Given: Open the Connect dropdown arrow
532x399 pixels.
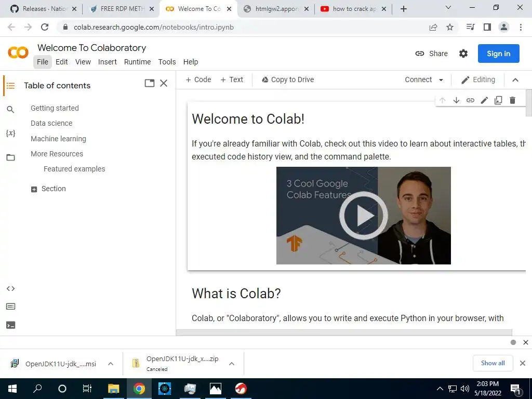Looking at the screenshot, I should tap(441, 80).
